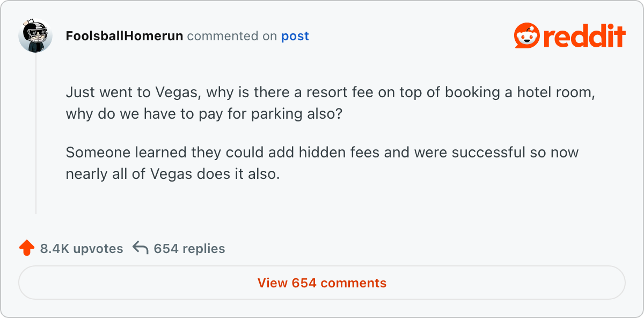Click the "654 replies" count
644x318 pixels.
coord(189,249)
